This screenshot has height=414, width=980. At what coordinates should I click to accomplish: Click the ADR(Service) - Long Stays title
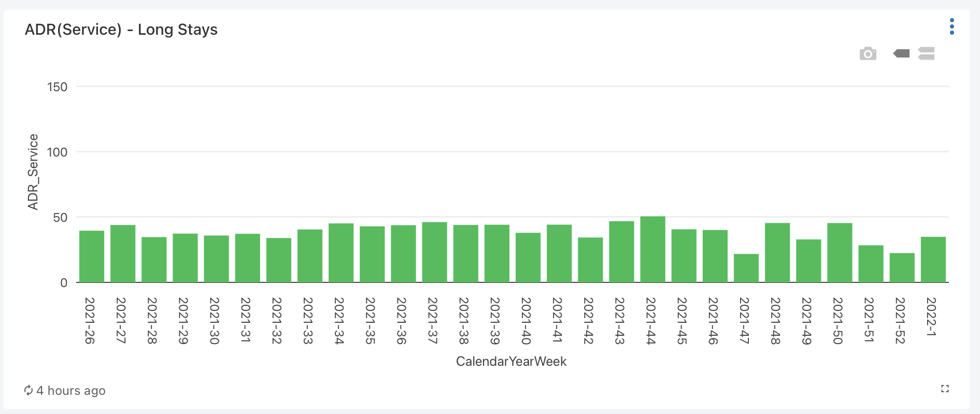point(121,30)
